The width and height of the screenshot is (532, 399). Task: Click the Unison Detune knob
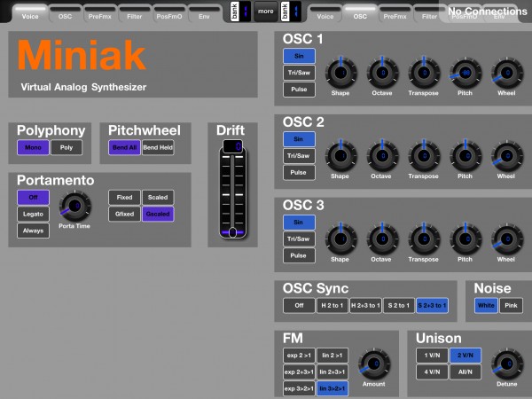click(x=507, y=364)
